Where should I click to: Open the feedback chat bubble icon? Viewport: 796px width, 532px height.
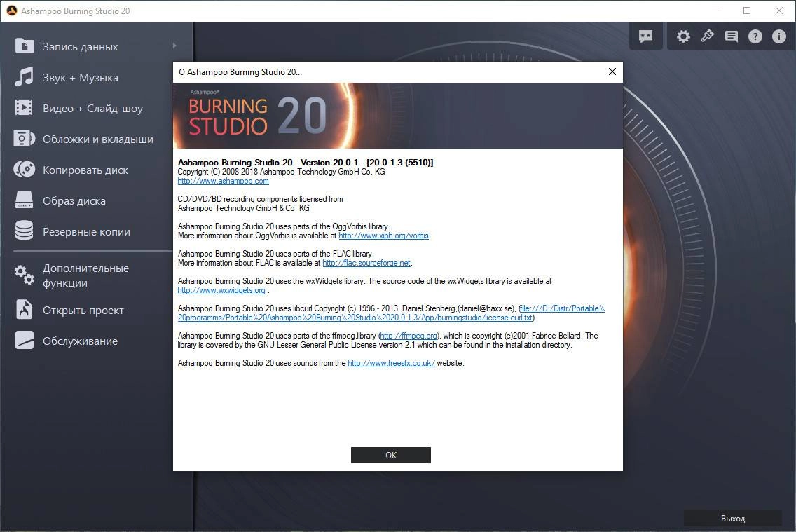click(x=646, y=36)
